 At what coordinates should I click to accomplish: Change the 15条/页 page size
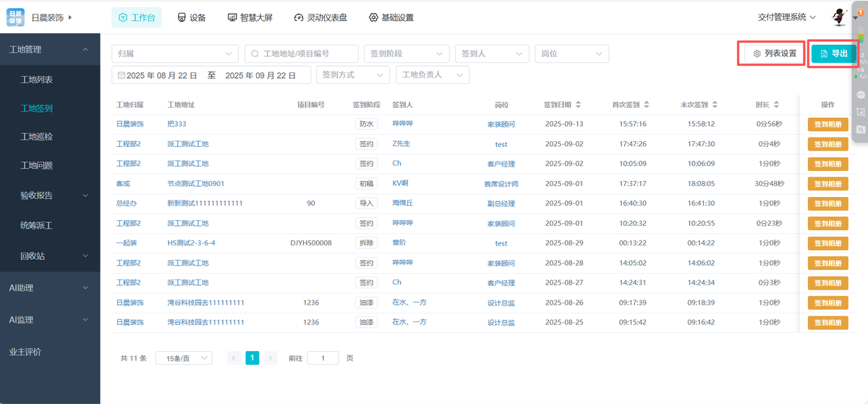(x=184, y=358)
